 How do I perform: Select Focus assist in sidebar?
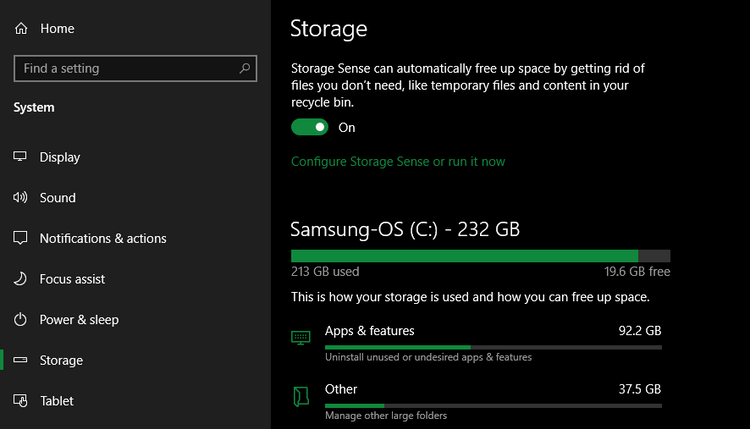(72, 279)
